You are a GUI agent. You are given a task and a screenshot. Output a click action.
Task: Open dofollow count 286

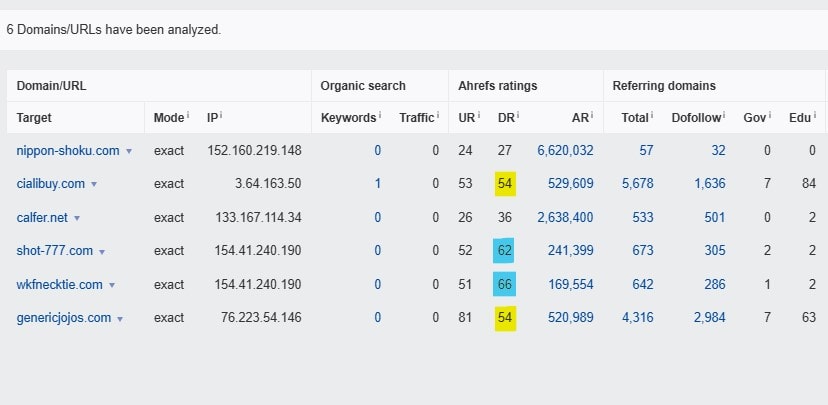point(715,285)
